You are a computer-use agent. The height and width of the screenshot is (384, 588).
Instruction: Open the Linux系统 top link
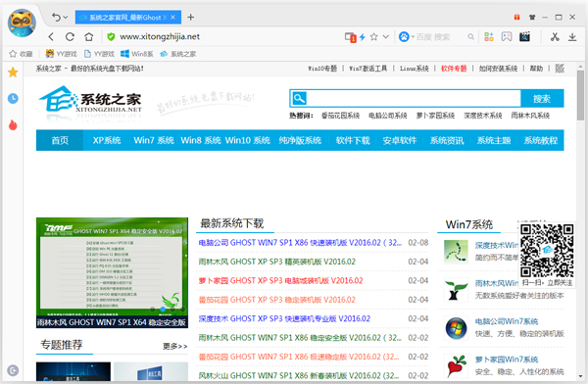pyautogui.click(x=414, y=69)
